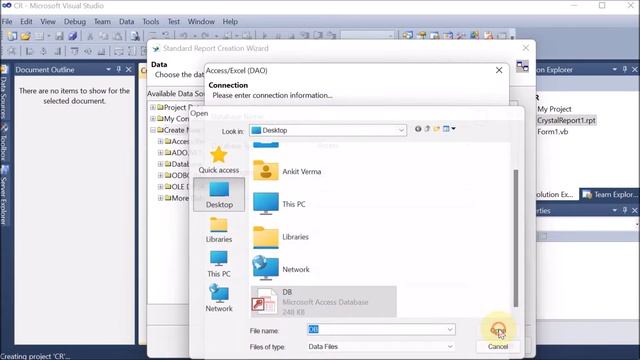Expand the Look in Desktop dropdown

[x=401, y=130]
